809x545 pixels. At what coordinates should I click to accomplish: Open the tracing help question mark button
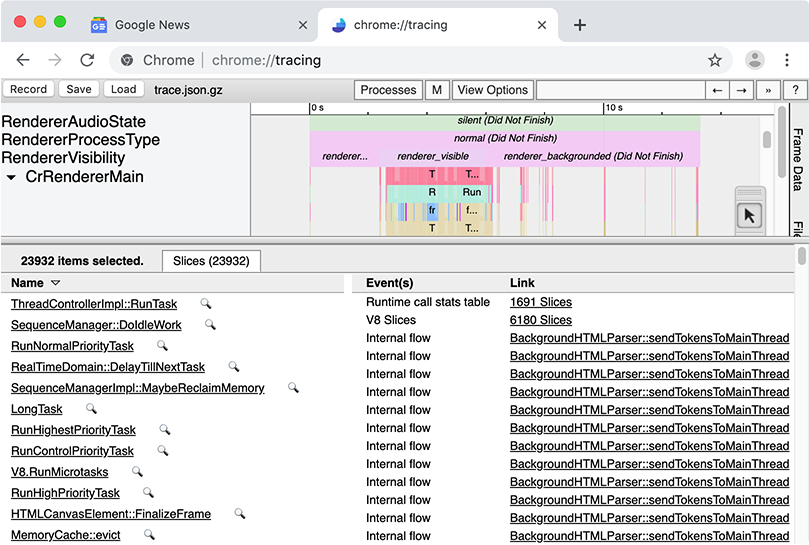pyautogui.click(x=795, y=90)
